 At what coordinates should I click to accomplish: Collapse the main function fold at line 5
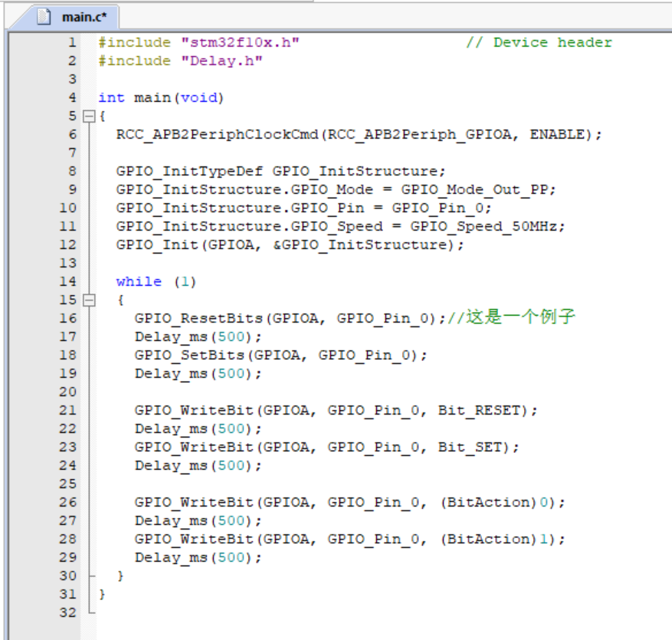[89, 117]
